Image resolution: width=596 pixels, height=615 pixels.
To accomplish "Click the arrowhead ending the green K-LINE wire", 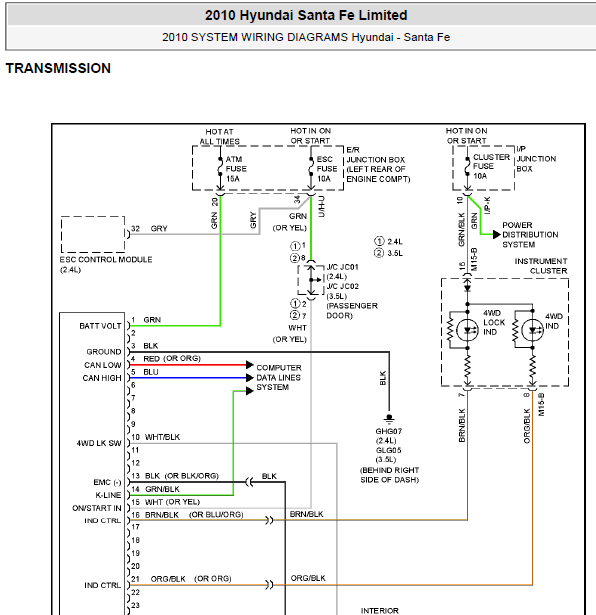I will (250, 391).
